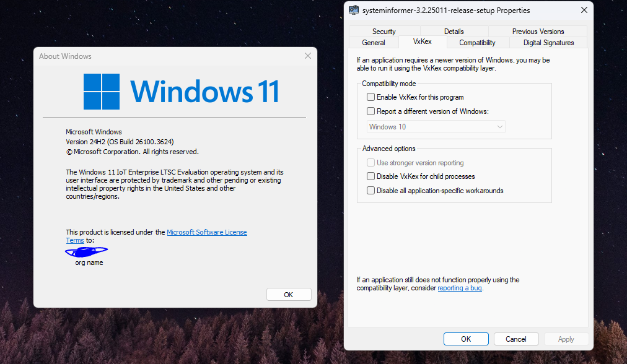Close the About Windows dialog
The width and height of the screenshot is (627, 364).
pyautogui.click(x=307, y=56)
